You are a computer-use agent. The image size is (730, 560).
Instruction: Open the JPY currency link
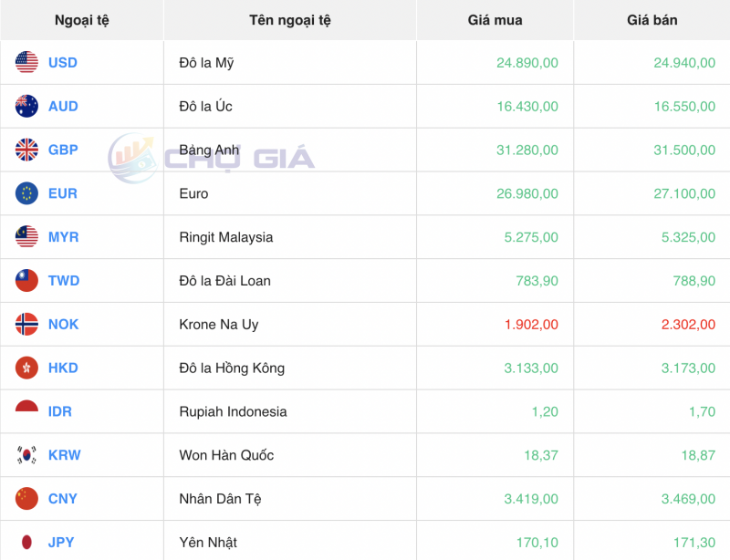click(x=59, y=542)
